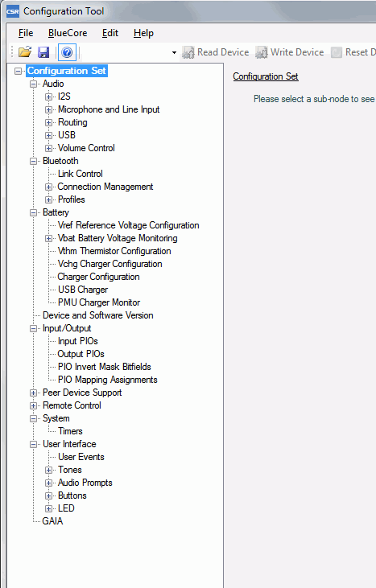Screen dimensions: 376x588
Task: Select Vchg Charger Configuration item
Action: (109, 264)
